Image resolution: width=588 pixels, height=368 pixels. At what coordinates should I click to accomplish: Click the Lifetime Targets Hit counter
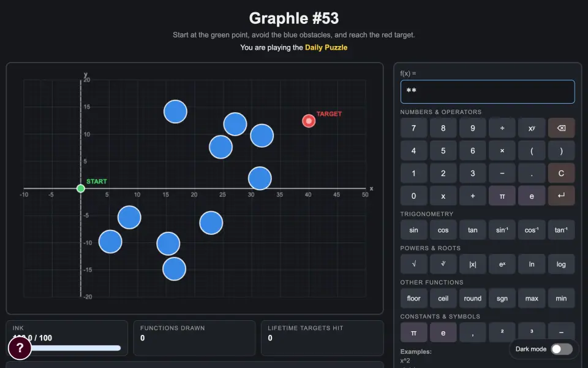322,337
